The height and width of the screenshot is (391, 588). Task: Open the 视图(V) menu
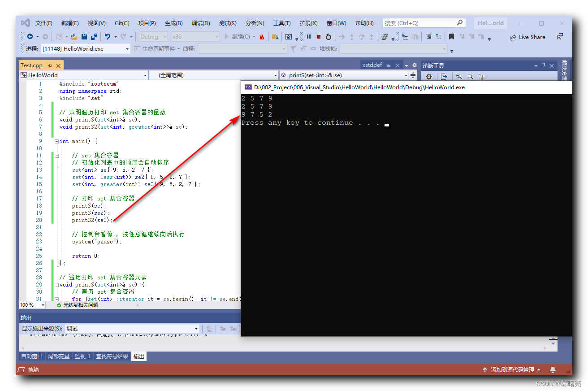[x=96, y=23]
